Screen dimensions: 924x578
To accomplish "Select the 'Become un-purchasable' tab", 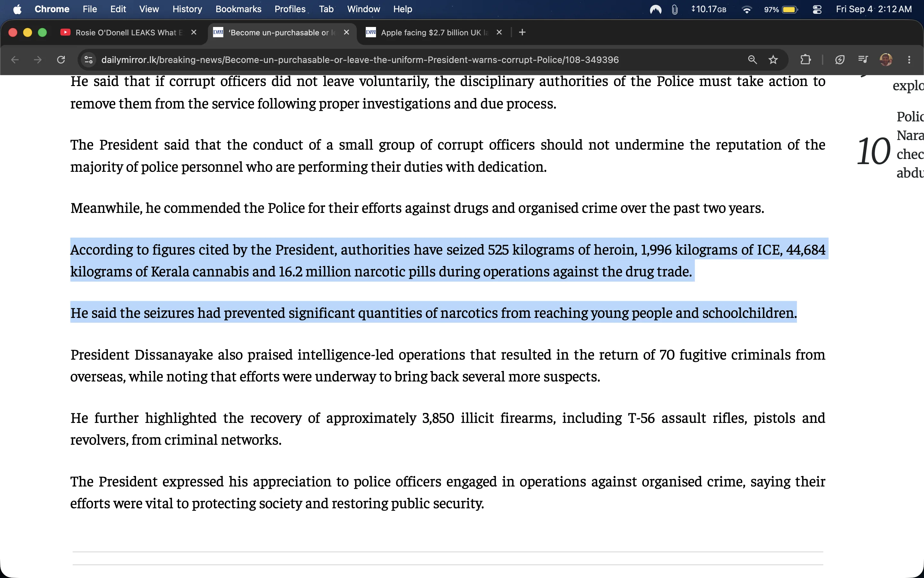I will (282, 32).
